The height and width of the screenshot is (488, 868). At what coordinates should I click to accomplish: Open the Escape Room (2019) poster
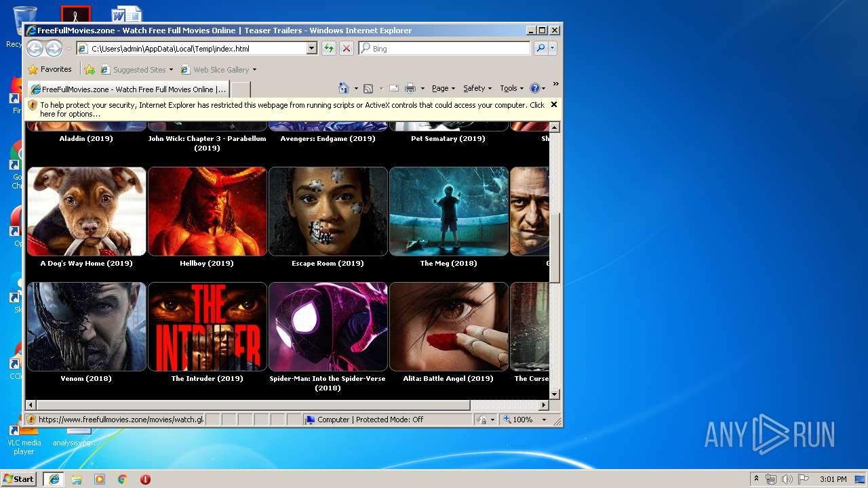[x=328, y=211]
